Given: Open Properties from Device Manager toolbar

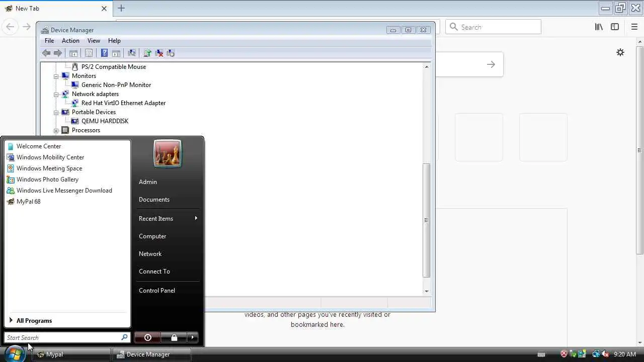Looking at the screenshot, I should (89, 53).
